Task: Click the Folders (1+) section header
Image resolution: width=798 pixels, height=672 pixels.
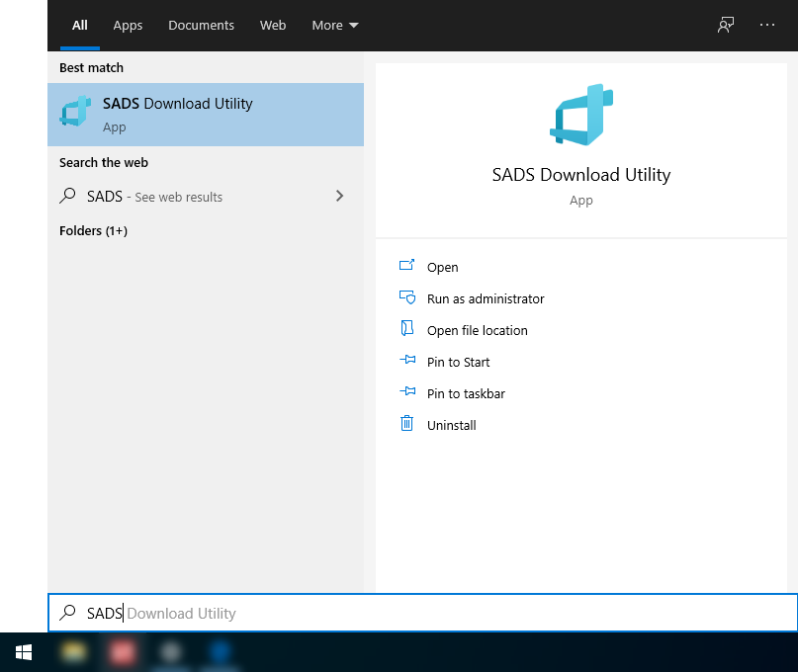Action: click(x=93, y=230)
